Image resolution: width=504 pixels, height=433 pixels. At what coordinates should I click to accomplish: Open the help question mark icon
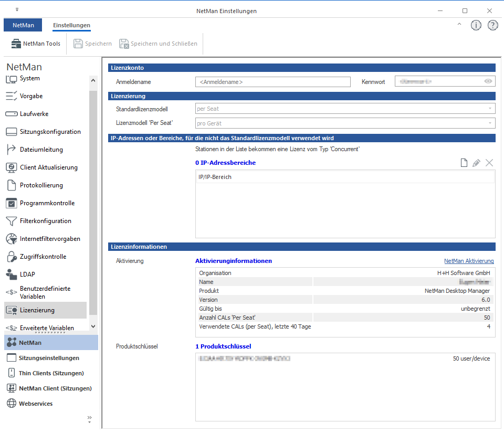pos(492,25)
